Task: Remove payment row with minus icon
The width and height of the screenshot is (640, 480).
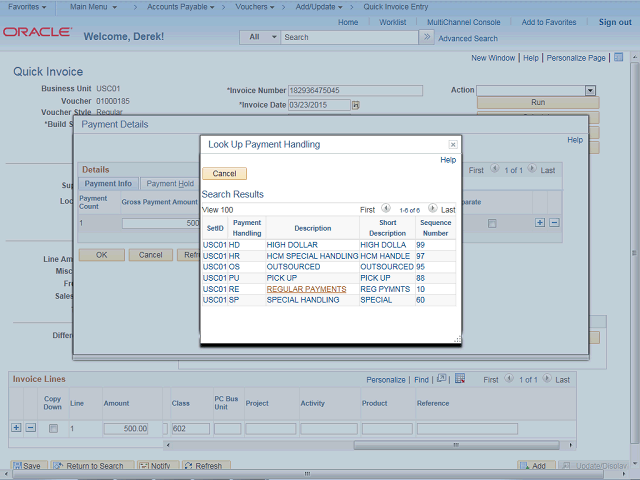Action: (554, 223)
